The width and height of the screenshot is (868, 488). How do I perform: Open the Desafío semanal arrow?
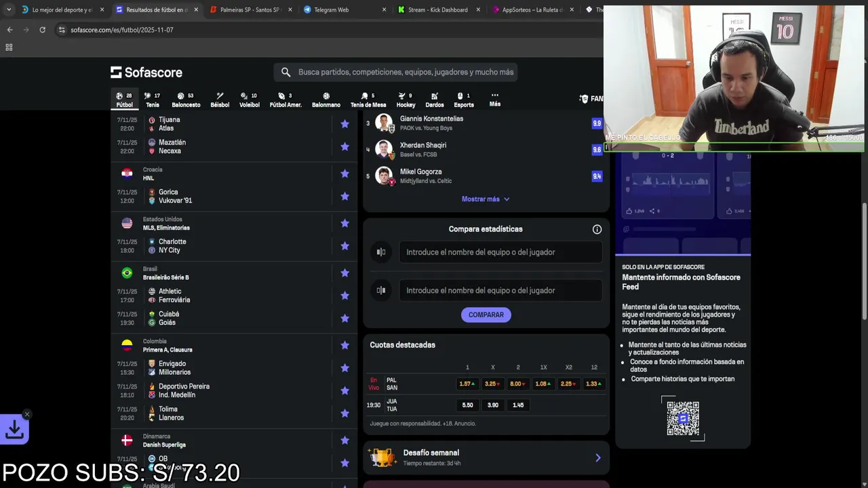(597, 457)
